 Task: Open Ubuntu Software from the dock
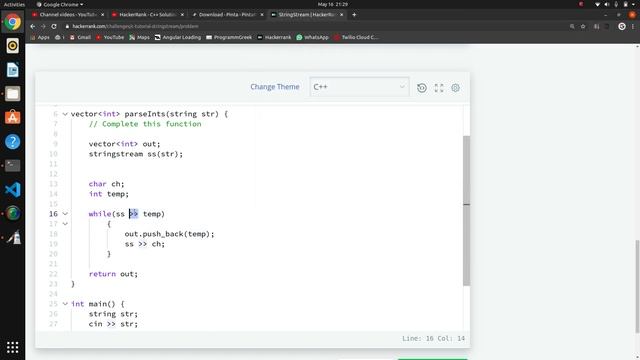13,118
